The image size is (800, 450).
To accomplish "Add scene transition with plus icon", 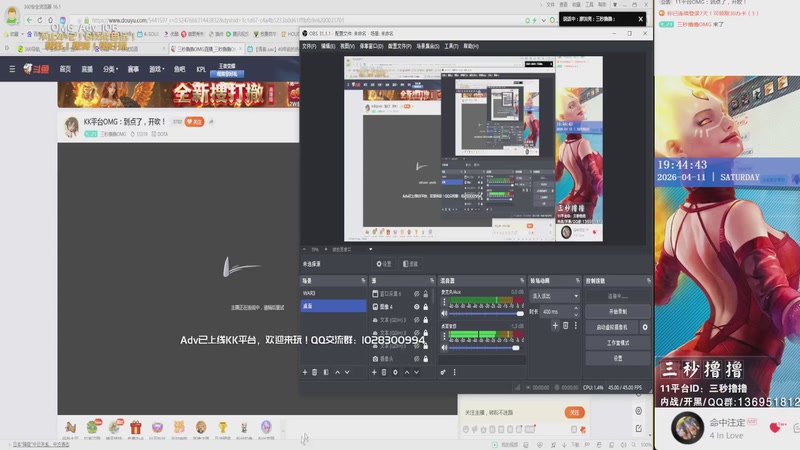I will [x=555, y=326].
